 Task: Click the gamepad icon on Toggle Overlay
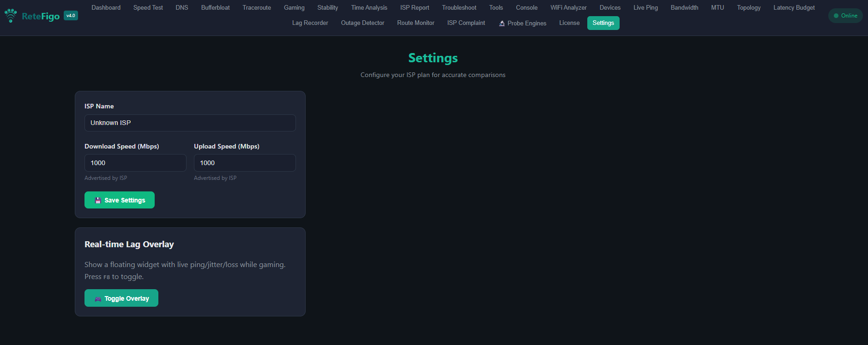tap(98, 299)
